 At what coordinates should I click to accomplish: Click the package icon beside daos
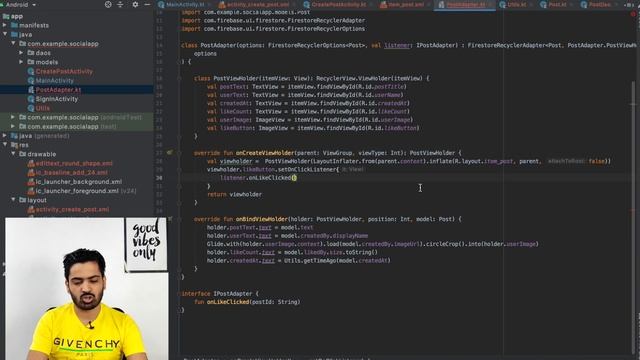click(31, 53)
